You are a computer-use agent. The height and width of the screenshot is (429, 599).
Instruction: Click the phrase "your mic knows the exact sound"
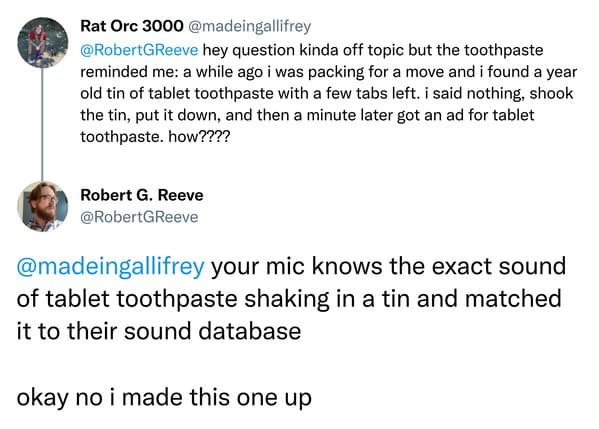pyautogui.click(x=389, y=266)
